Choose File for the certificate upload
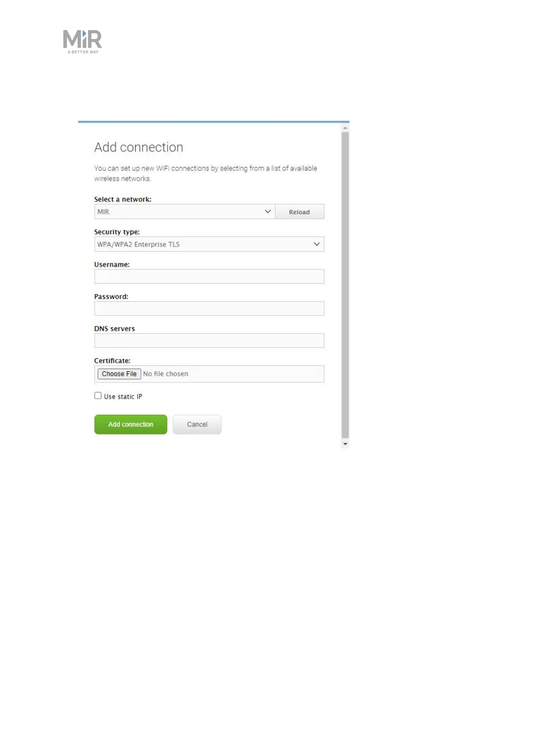 pyautogui.click(x=119, y=374)
